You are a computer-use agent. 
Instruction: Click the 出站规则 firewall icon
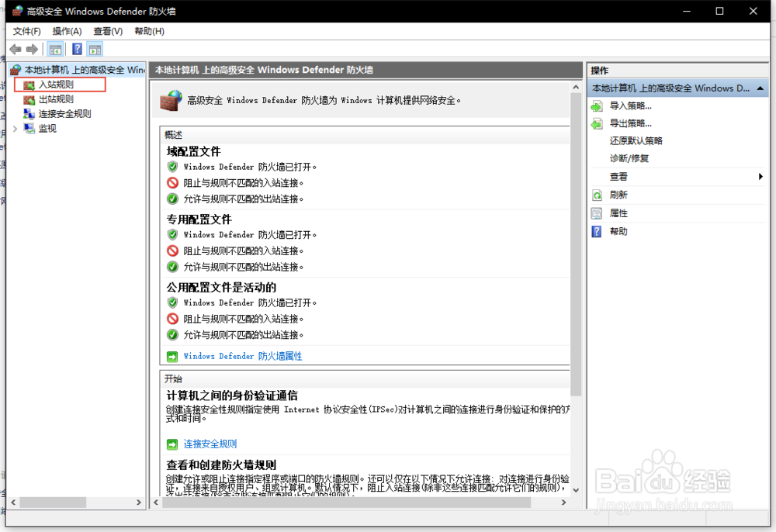click(x=29, y=100)
